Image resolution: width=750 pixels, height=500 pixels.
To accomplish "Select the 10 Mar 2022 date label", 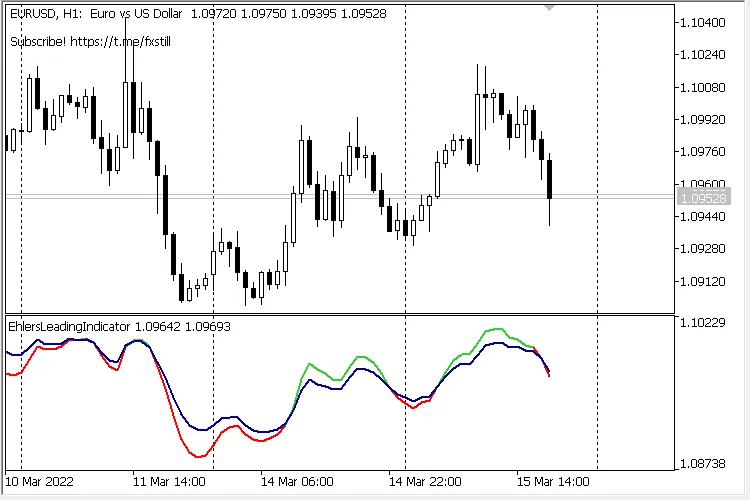I will pyautogui.click(x=38, y=479).
